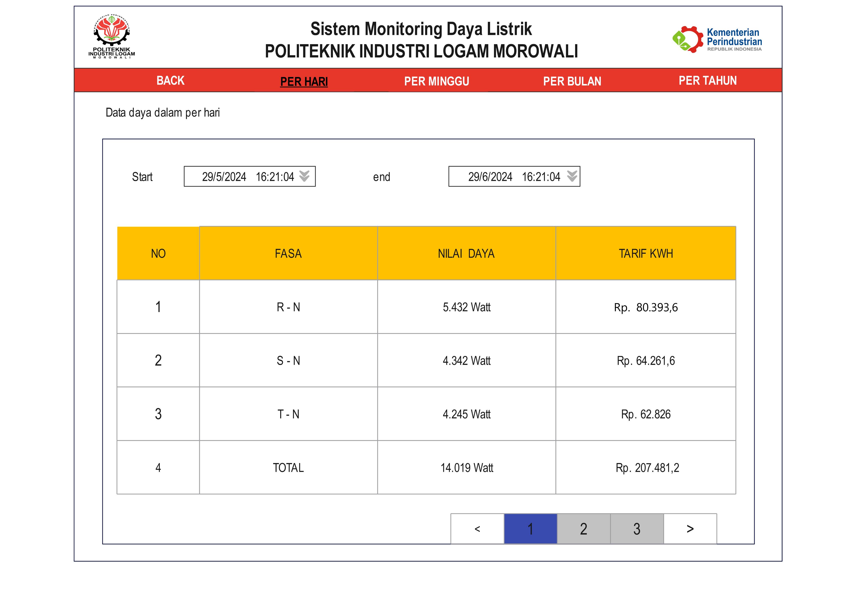Click the Start date-time field 29/5/2024
Viewport: 868px width, 614px height.
pos(242,177)
